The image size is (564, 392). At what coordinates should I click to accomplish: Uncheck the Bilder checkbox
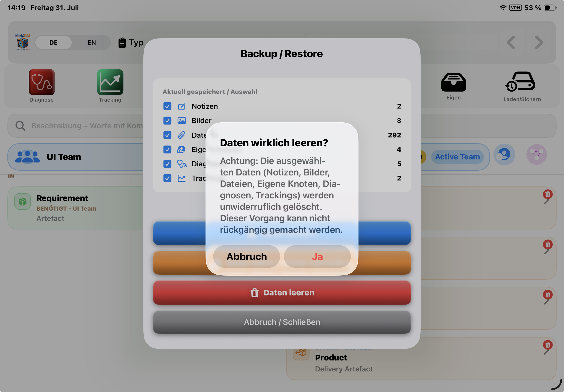point(167,121)
